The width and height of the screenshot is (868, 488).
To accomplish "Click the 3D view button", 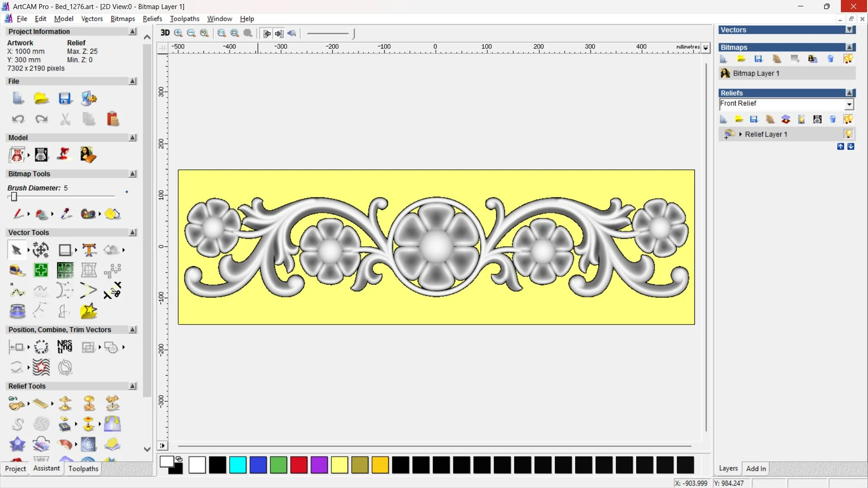I will [165, 33].
